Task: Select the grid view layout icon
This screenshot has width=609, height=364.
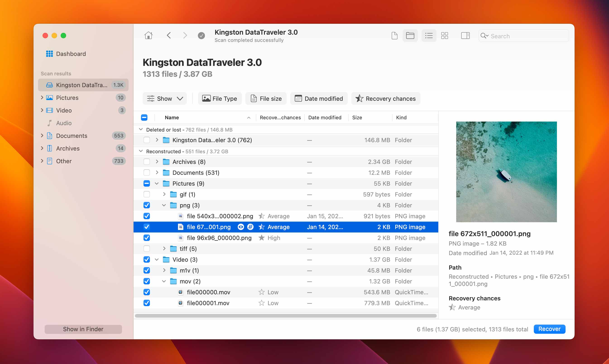Action: [445, 36]
